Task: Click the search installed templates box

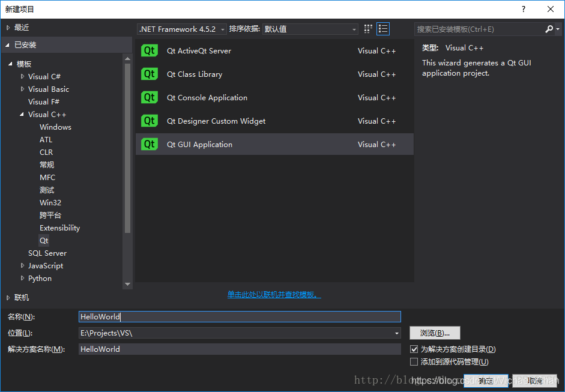Action: coord(480,29)
